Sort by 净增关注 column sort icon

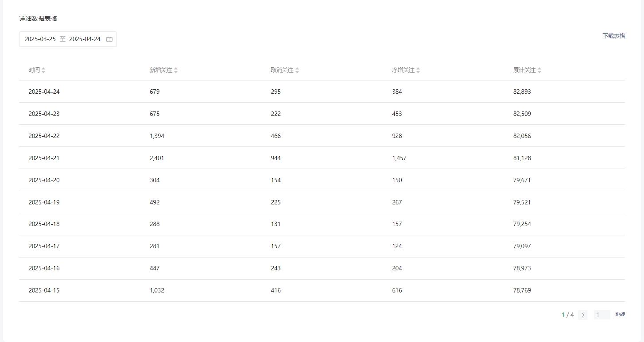pyautogui.click(x=418, y=70)
